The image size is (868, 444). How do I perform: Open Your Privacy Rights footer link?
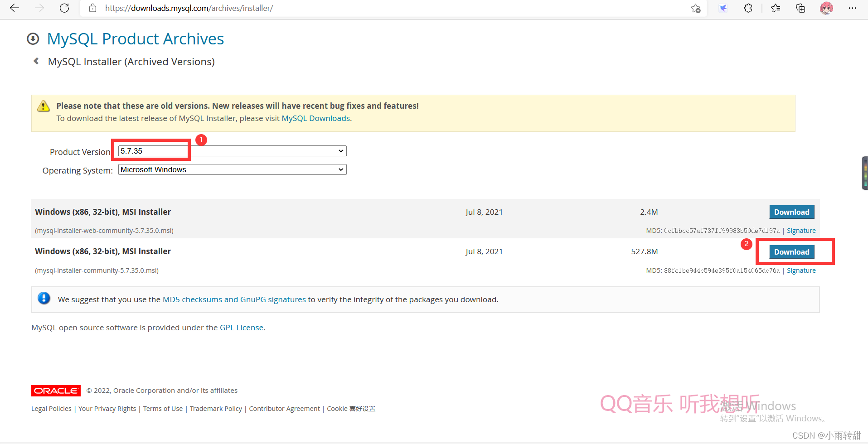pos(107,409)
